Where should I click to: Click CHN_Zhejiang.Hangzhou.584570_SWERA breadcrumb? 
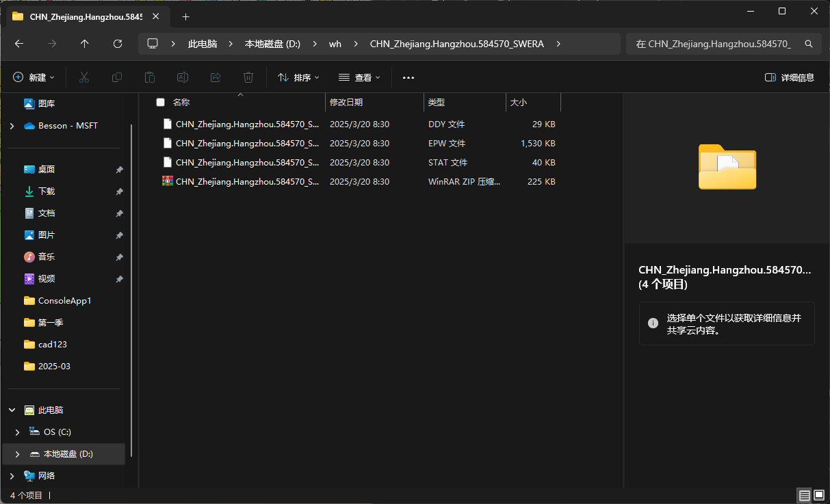tap(457, 44)
